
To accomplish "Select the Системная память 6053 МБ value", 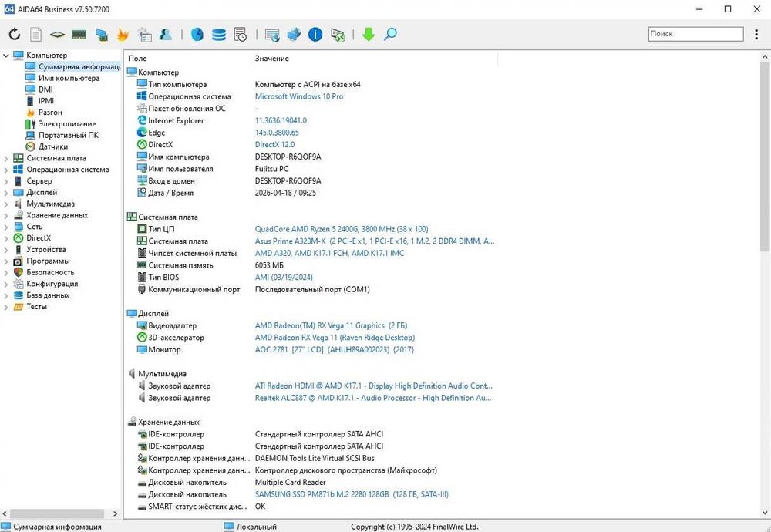I will tap(269, 265).
